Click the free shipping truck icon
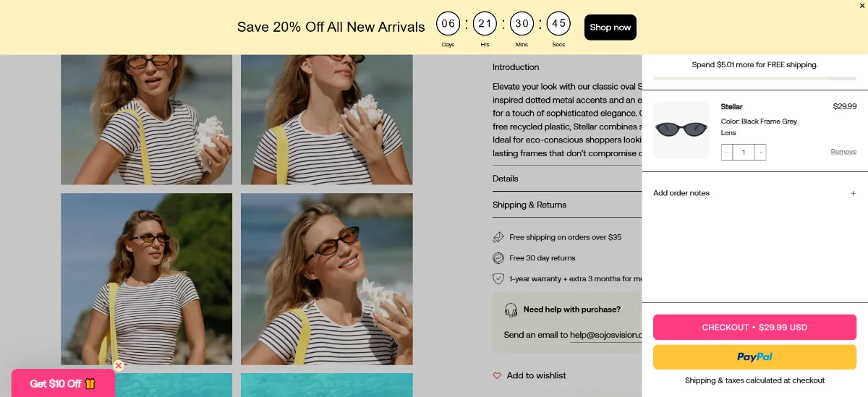 [x=498, y=237]
